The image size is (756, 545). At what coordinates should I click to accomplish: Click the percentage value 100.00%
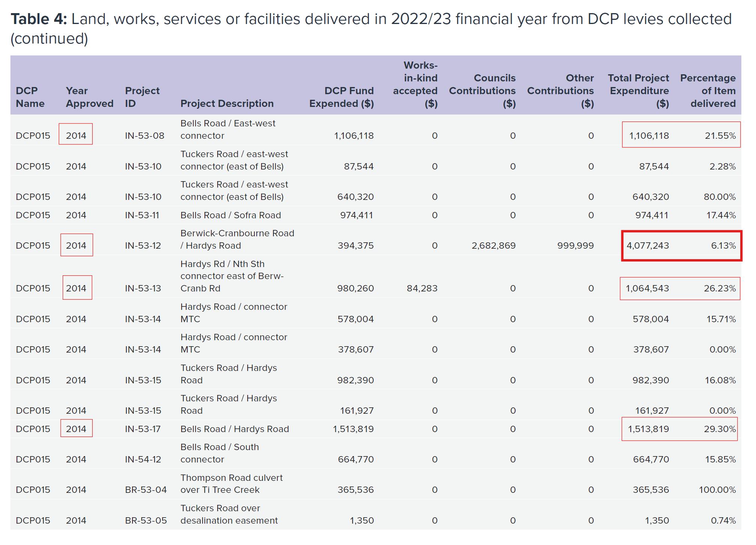(717, 490)
